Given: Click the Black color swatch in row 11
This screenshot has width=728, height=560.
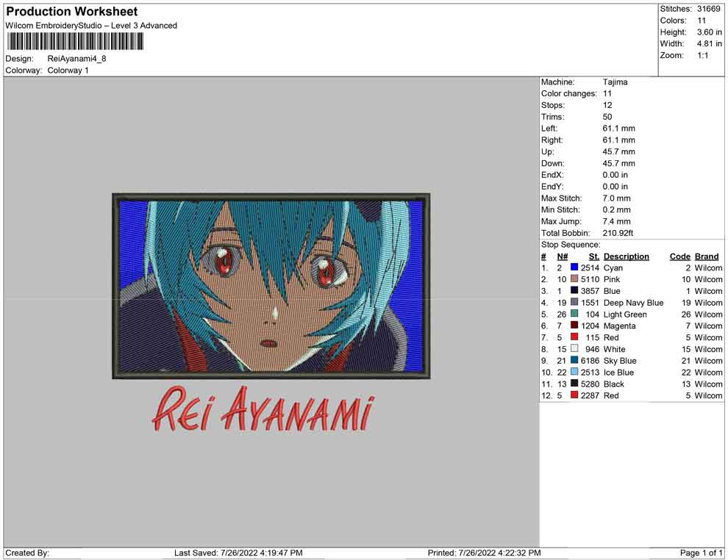Looking at the screenshot, I should [x=574, y=384].
